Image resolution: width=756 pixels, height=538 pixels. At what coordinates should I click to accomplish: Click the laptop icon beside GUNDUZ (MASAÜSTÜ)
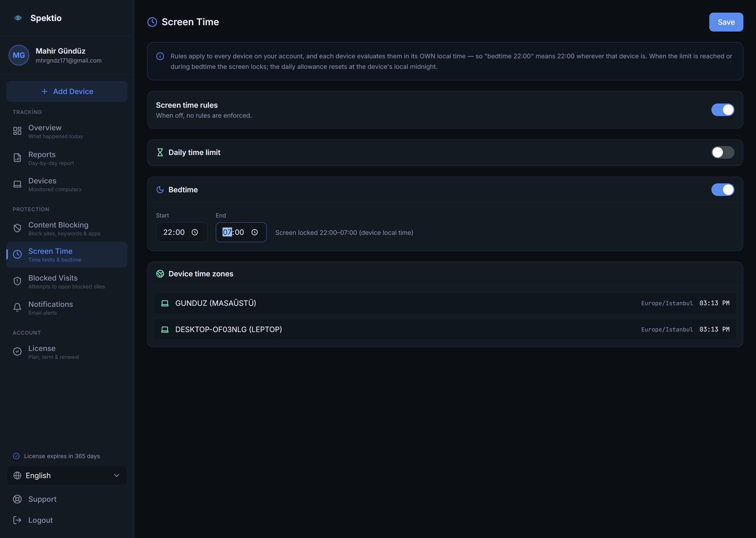pos(165,303)
